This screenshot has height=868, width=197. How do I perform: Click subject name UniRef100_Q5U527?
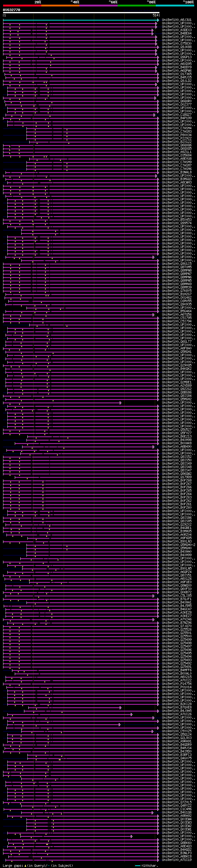tap(177, 430)
